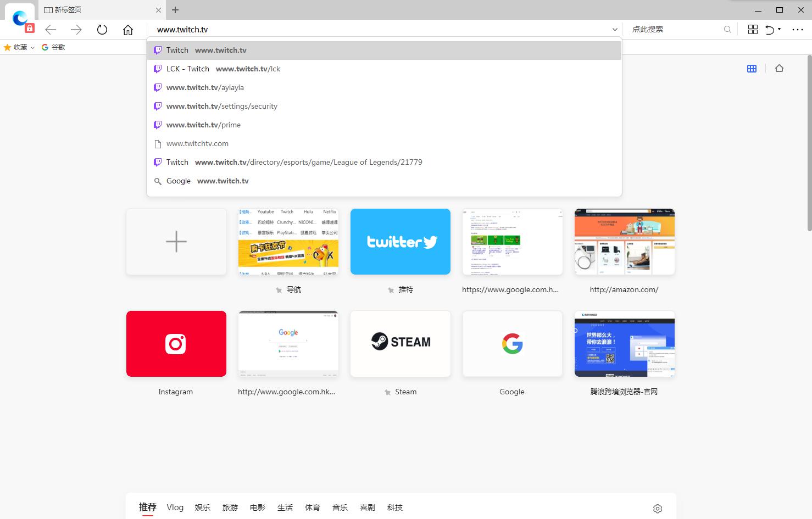Close the 新标签页 tab
This screenshot has height=519, width=812.
(x=158, y=10)
